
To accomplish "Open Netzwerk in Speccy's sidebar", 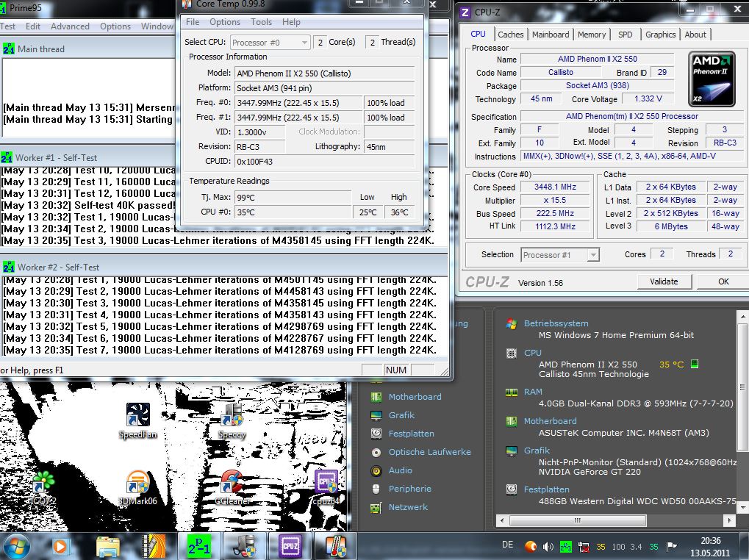I will point(408,507).
